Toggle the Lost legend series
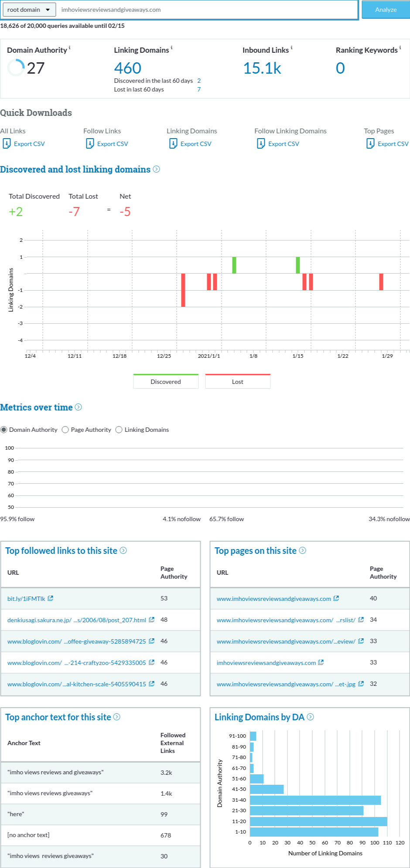 pyautogui.click(x=238, y=381)
